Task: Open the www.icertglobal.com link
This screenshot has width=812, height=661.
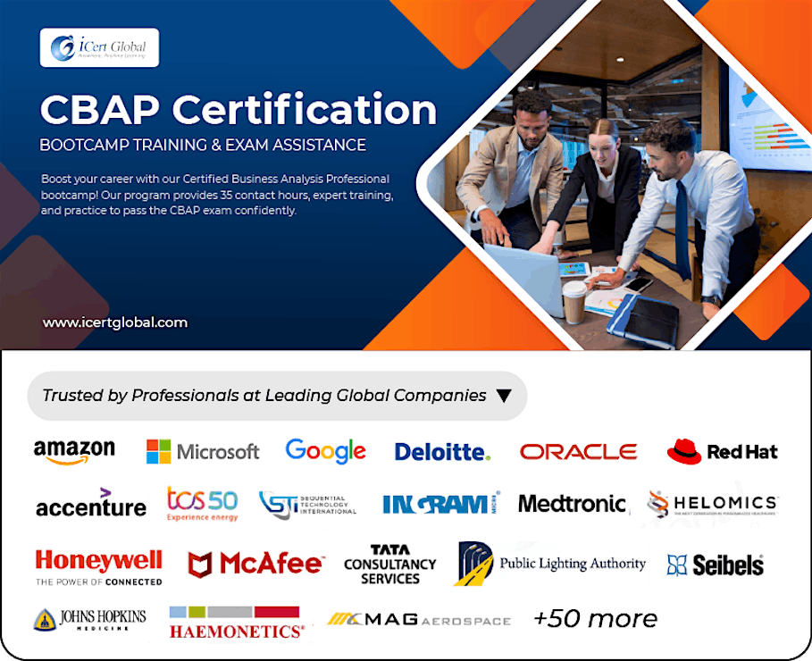Action: tap(114, 322)
